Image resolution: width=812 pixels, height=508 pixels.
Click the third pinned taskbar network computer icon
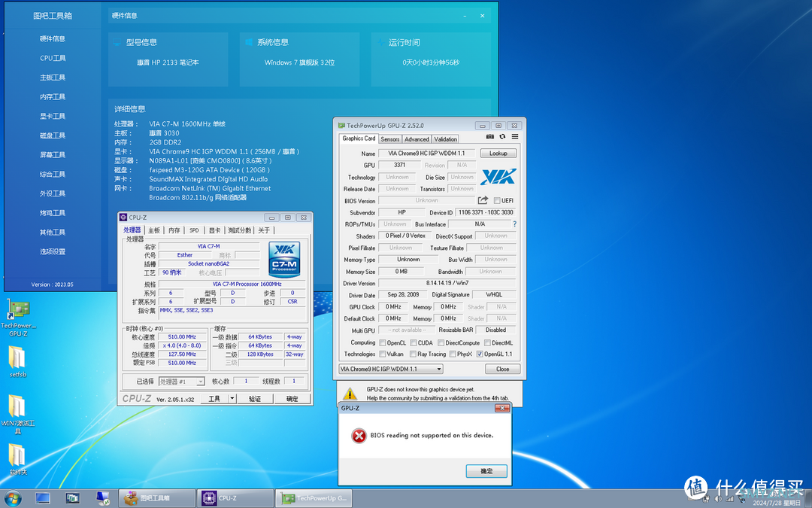click(x=102, y=498)
